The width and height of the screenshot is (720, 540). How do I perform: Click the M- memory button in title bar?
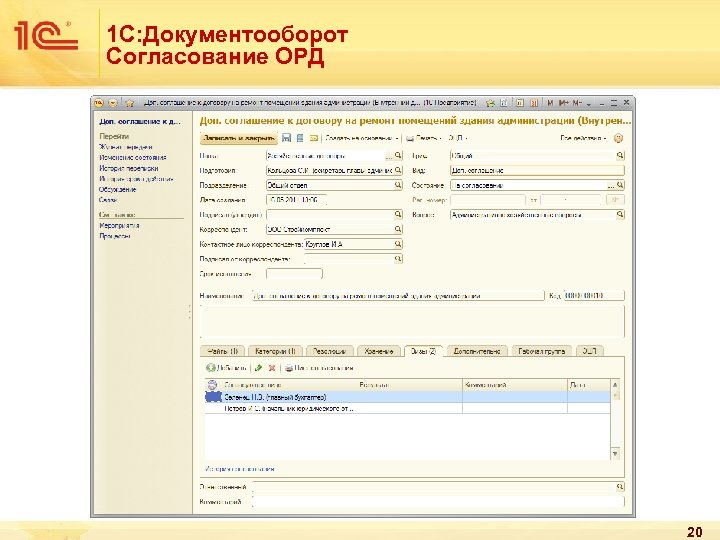(x=577, y=103)
